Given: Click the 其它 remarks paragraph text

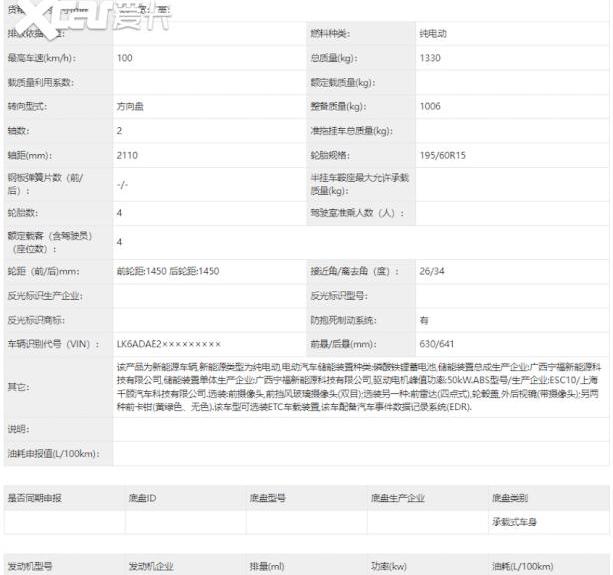Looking at the screenshot, I should (x=358, y=387).
